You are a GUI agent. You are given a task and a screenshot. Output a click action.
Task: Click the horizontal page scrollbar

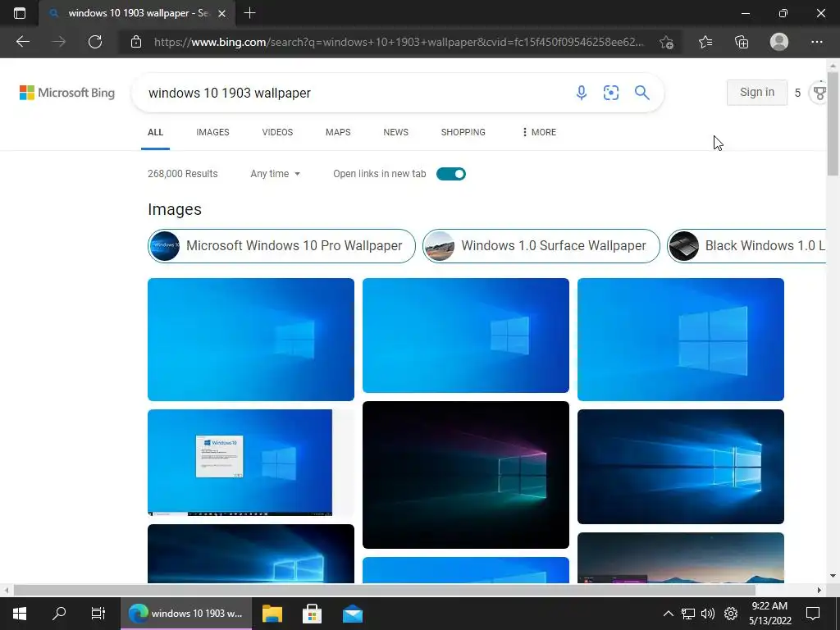pyautogui.click(x=384, y=590)
